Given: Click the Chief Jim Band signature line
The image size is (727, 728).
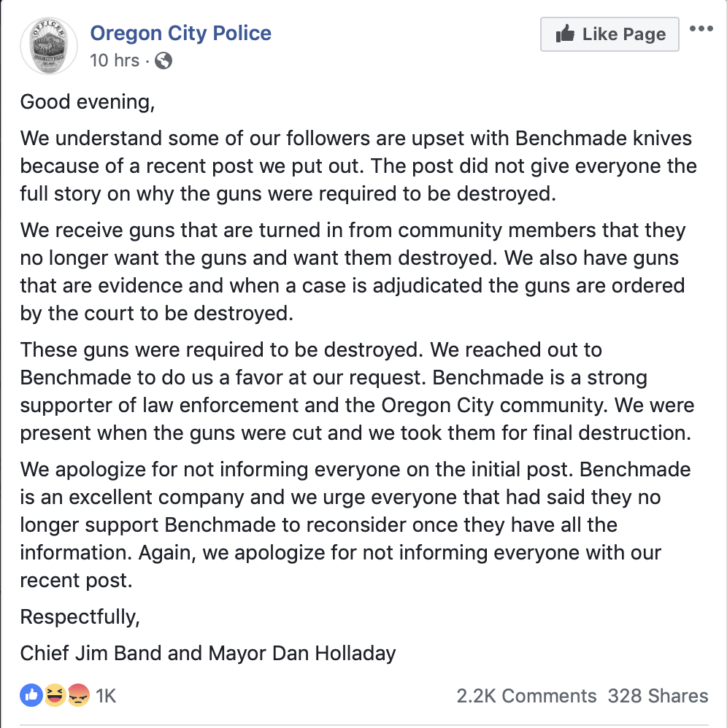Looking at the screenshot, I should tap(208, 652).
